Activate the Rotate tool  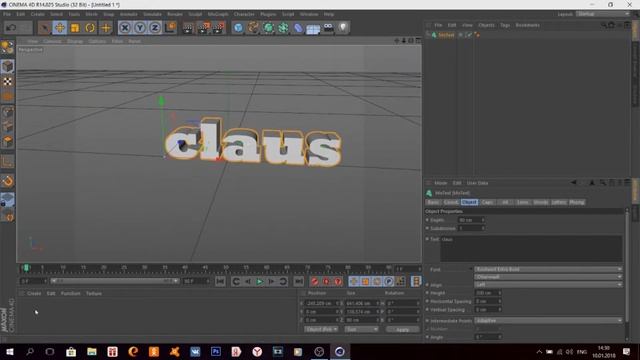pyautogui.click(x=90, y=28)
